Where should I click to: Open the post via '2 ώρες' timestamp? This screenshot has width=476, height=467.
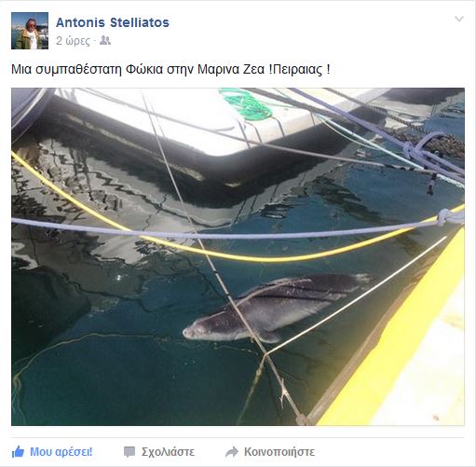[74, 41]
